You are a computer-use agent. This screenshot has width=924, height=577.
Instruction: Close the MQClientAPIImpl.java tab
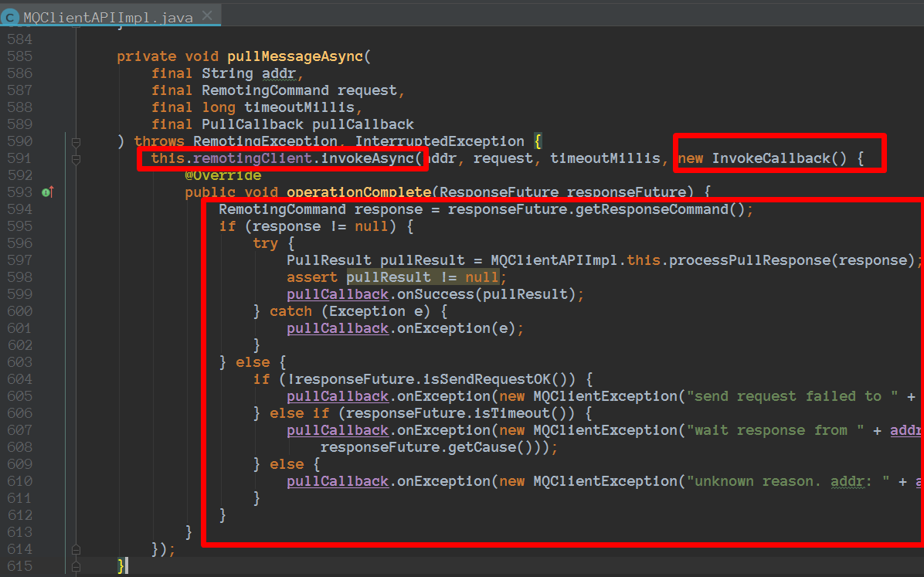[x=207, y=15]
